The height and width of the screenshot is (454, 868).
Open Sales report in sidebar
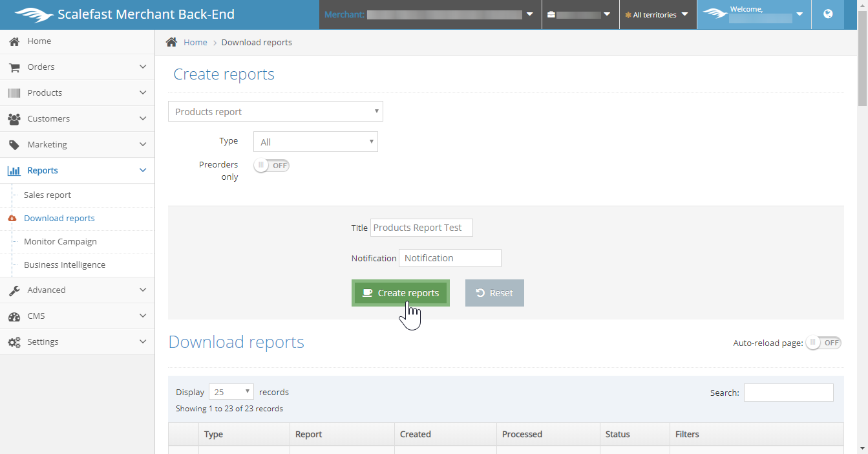click(x=47, y=195)
